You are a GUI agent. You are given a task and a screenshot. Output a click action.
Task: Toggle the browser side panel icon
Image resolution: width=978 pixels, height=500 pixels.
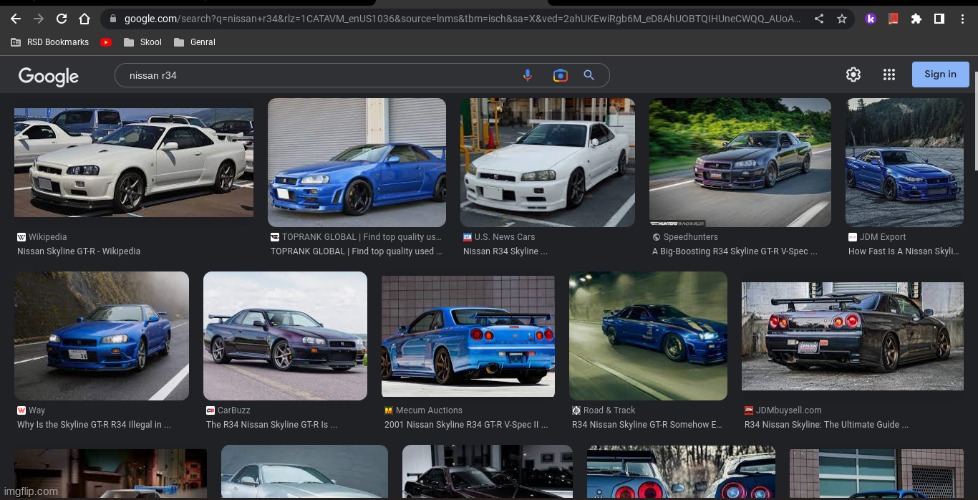[x=939, y=19]
